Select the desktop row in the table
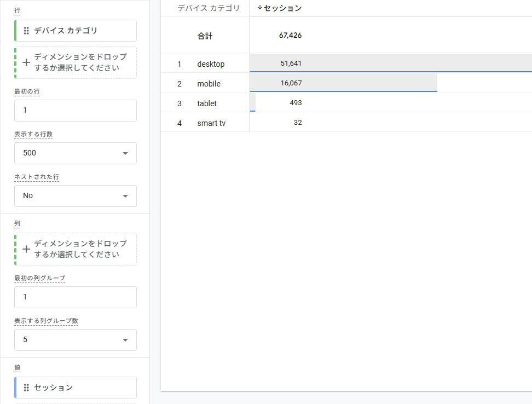The width and height of the screenshot is (532, 404). pyautogui.click(x=211, y=64)
